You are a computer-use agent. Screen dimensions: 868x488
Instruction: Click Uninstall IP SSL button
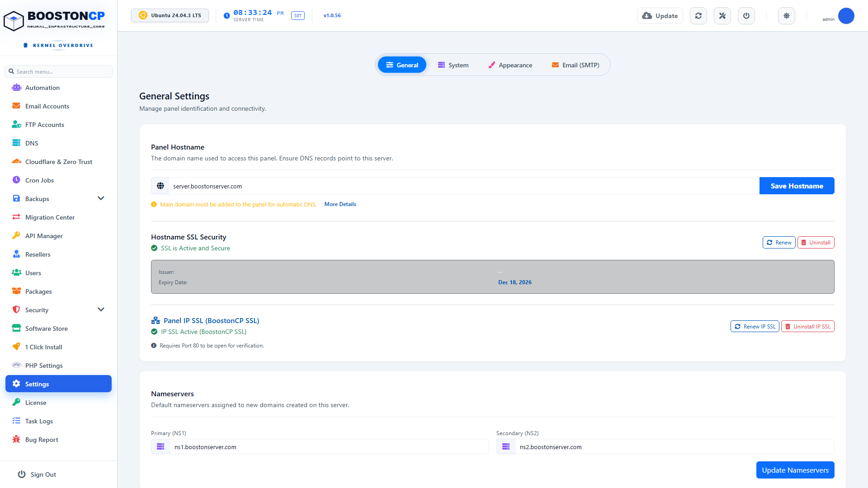click(x=807, y=327)
